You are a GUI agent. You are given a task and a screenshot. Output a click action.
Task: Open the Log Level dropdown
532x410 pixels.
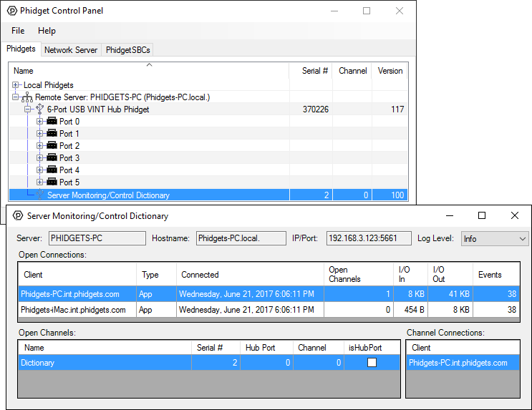click(494, 239)
